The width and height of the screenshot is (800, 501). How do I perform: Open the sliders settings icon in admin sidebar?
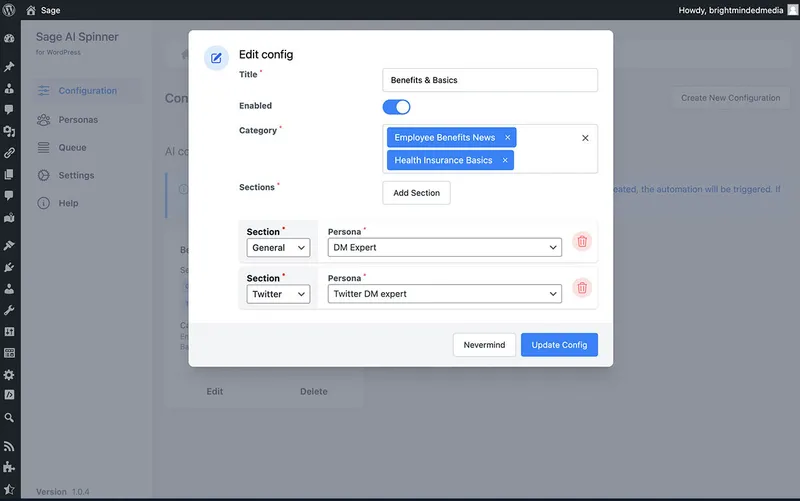pyautogui.click(x=9, y=332)
